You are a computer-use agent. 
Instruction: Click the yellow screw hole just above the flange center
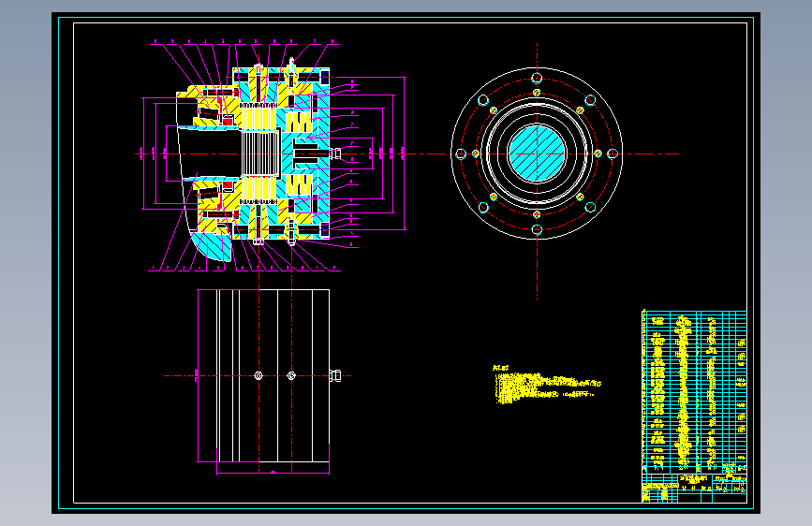click(537, 93)
